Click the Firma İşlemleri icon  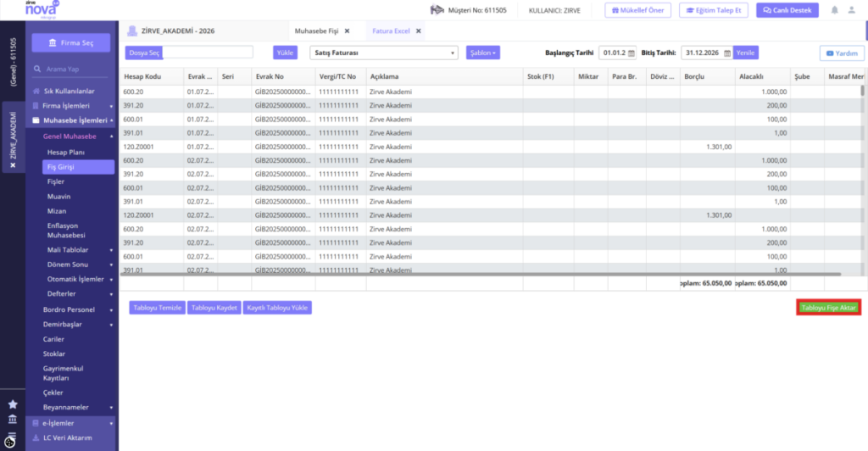[36, 106]
